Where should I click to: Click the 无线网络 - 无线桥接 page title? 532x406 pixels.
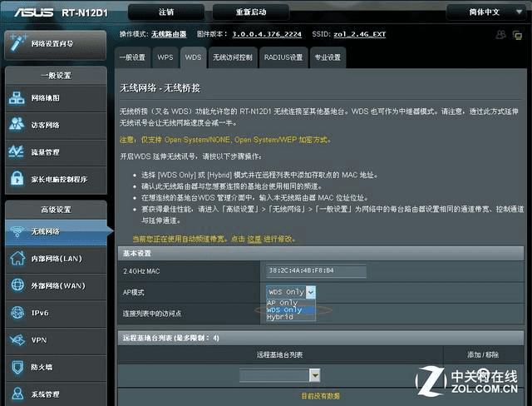point(160,88)
